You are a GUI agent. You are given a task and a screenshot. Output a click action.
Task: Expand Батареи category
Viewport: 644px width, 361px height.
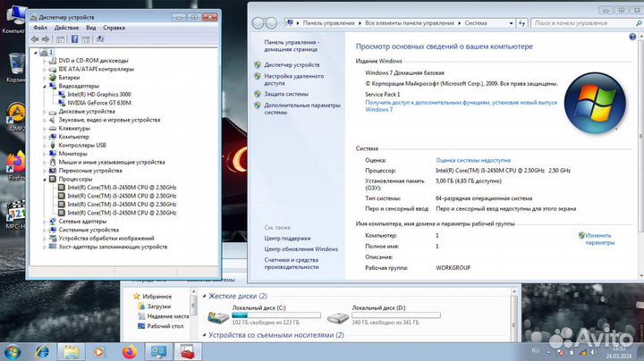pyautogui.click(x=45, y=78)
